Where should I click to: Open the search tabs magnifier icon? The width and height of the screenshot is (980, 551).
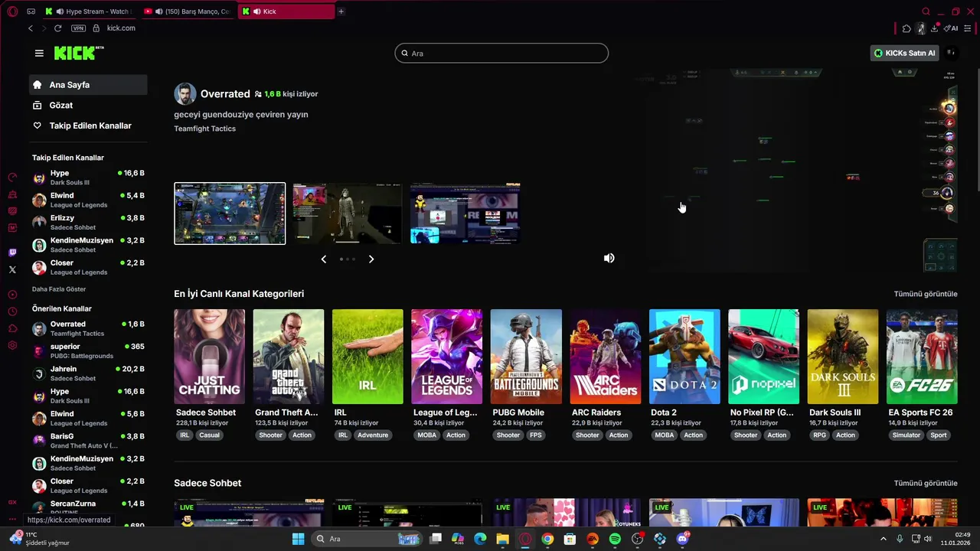pyautogui.click(x=926, y=11)
